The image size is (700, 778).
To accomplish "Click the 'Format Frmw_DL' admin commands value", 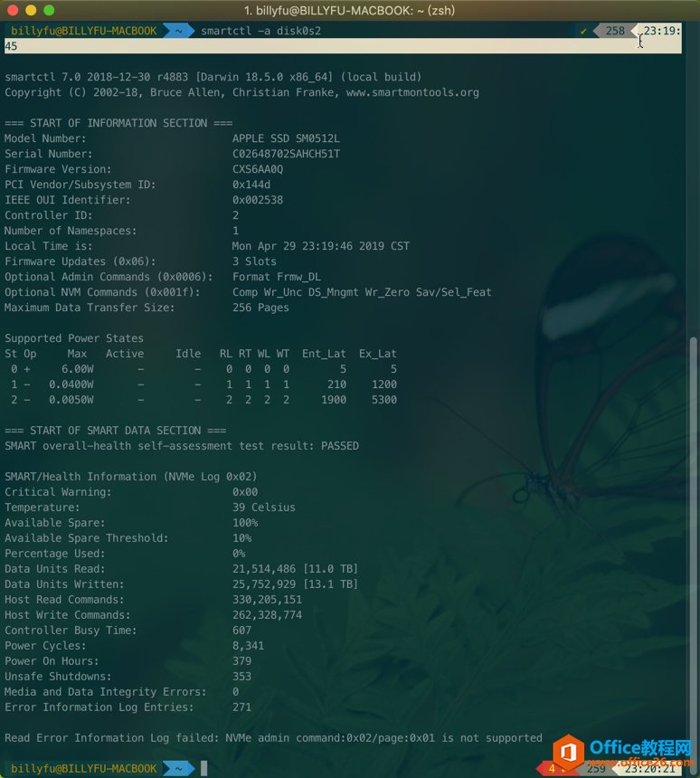I will 277,277.
